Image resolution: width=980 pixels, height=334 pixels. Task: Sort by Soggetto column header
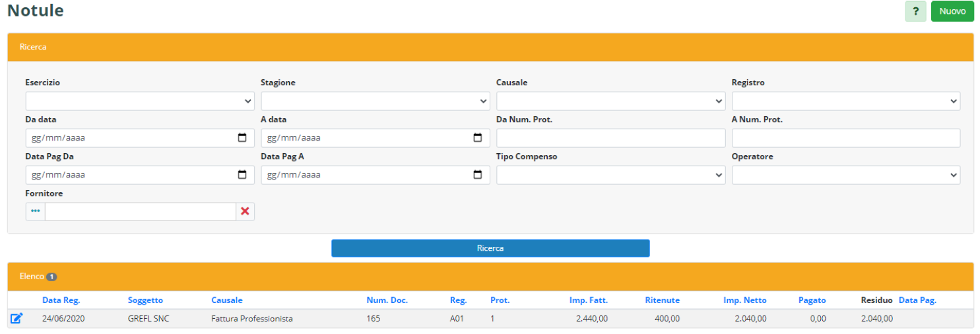145,300
